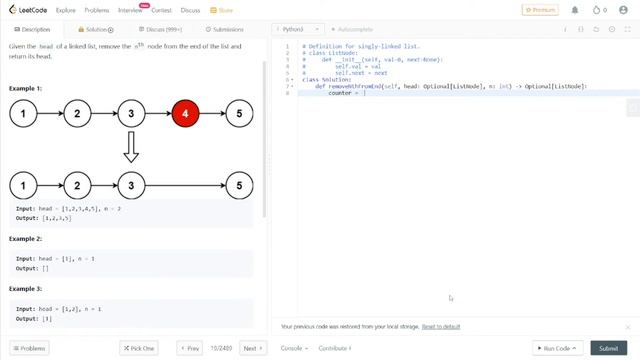Viewport: 640px width, 360px height.
Task: Go to the Next problem
Action: pos(253,348)
